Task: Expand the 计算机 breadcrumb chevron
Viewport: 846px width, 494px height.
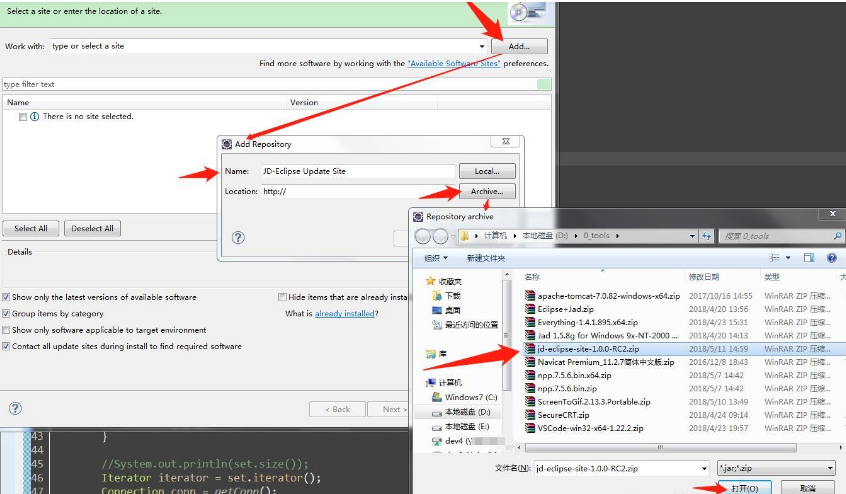Action: click(515, 236)
